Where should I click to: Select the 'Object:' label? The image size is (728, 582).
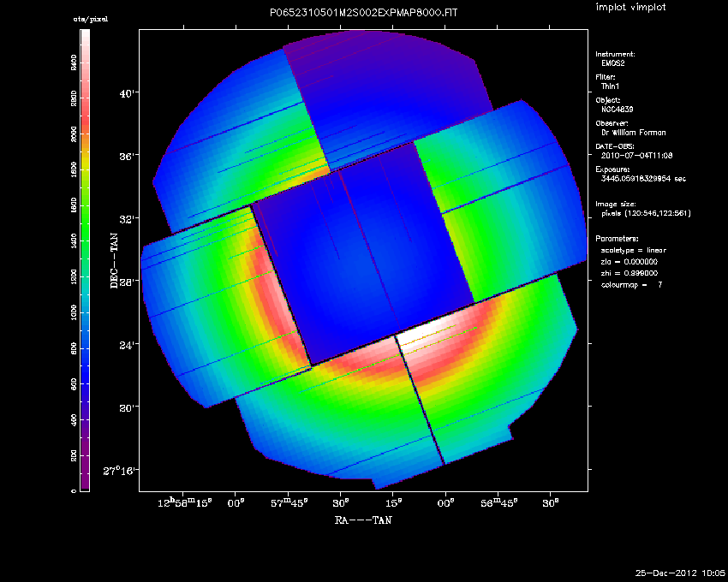pos(608,100)
